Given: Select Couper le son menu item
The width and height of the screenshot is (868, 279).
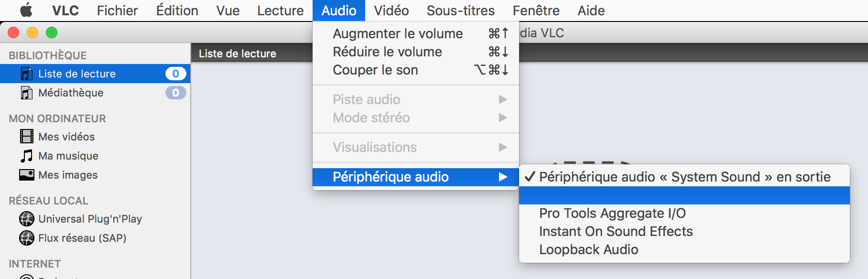Looking at the screenshot, I should click(375, 70).
